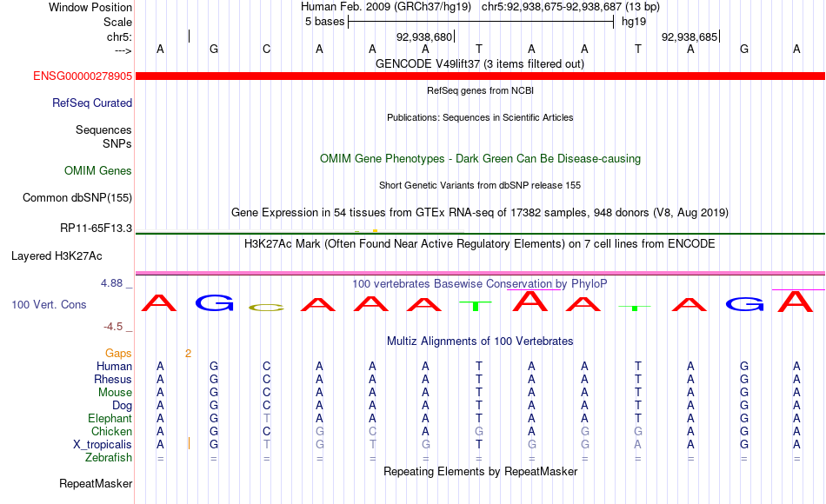This screenshot has height=504, width=826.
Task: Select the Rhesus species row label
Action: point(113,380)
